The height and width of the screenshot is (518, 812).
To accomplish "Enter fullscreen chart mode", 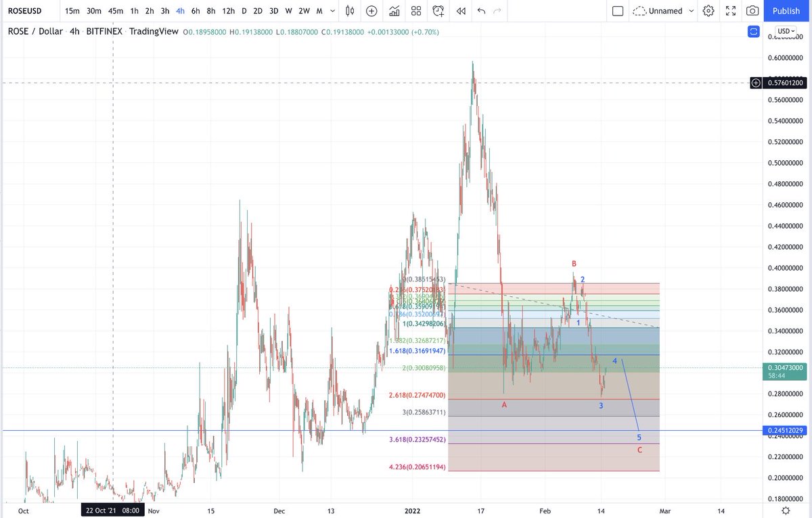I will click(731, 11).
